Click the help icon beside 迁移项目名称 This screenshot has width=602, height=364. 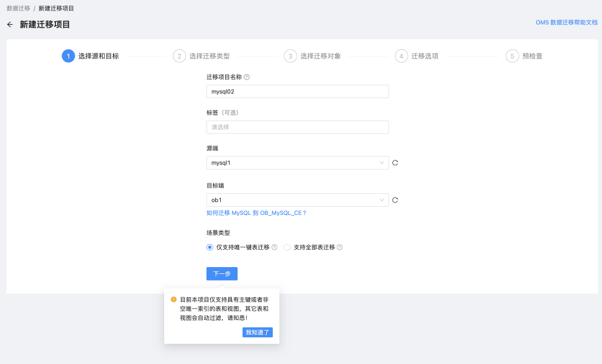pos(247,77)
